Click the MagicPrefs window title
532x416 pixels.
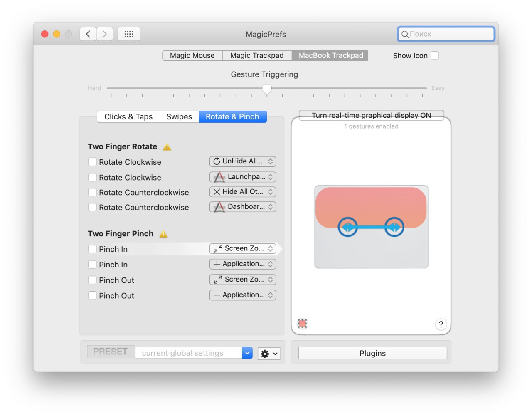[x=266, y=34]
